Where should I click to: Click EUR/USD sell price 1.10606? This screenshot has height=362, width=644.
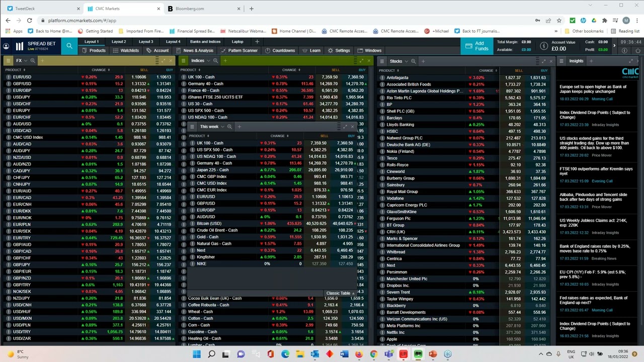click(x=138, y=77)
